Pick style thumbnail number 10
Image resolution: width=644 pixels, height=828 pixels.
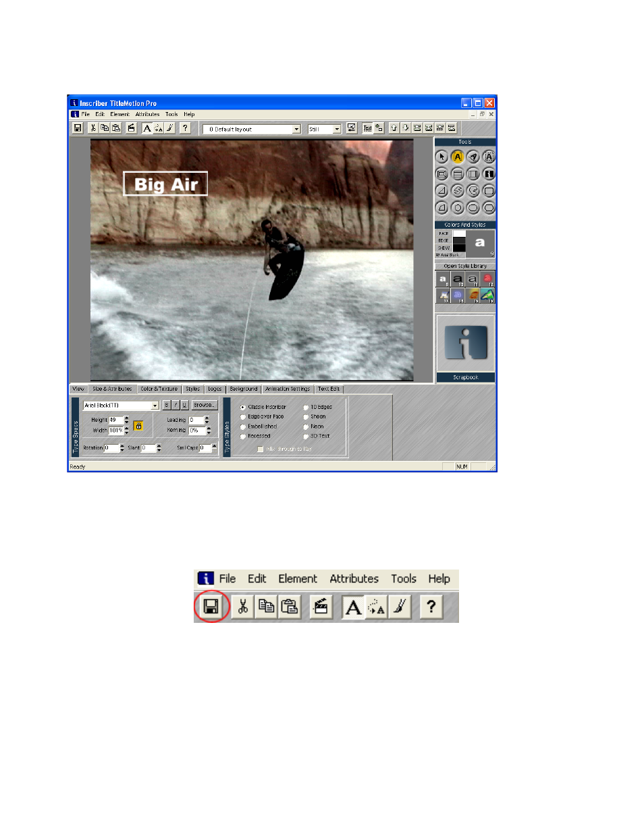458,279
